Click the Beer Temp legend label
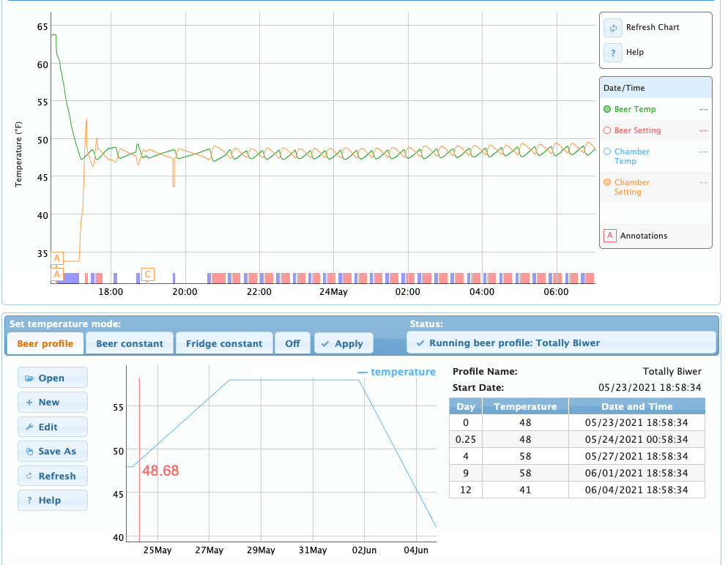 (635, 110)
